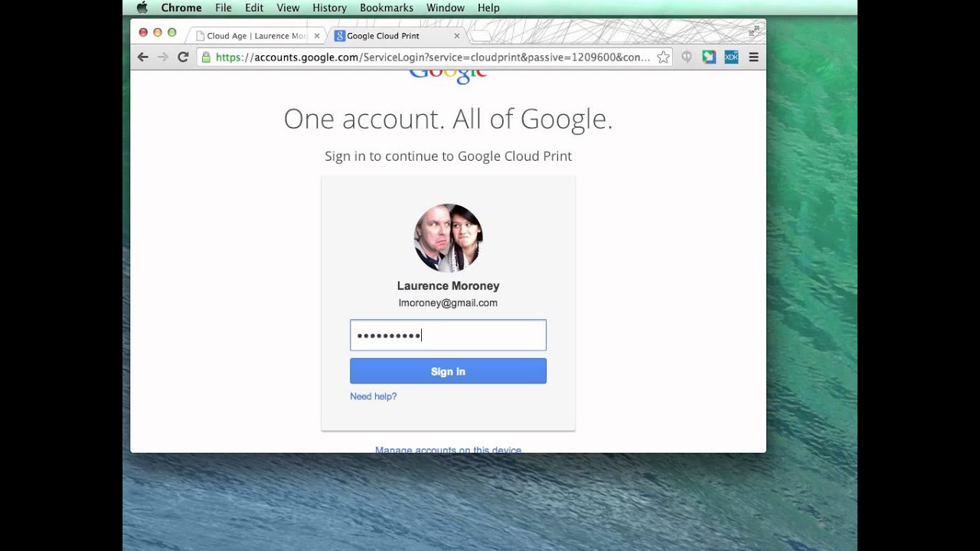Open the Window menu

pyautogui.click(x=446, y=8)
